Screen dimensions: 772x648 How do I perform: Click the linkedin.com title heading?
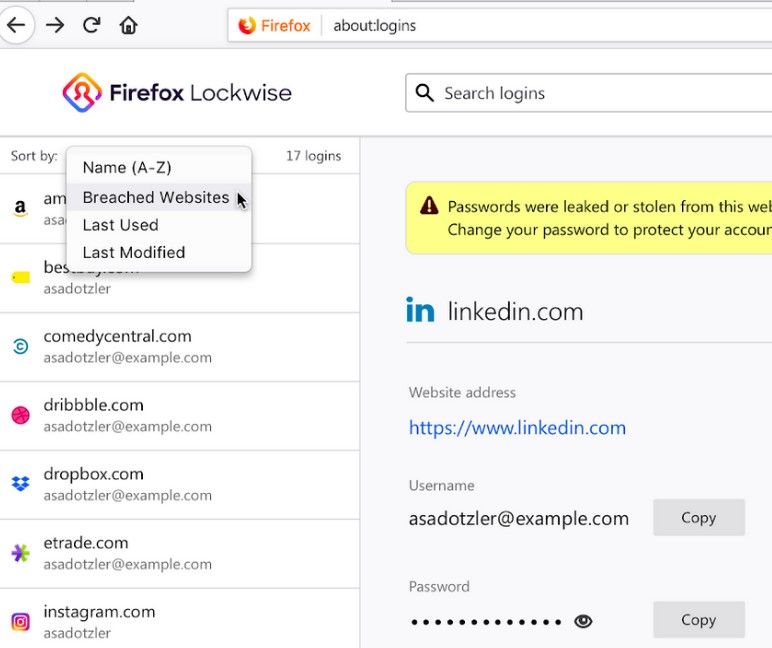click(x=515, y=311)
